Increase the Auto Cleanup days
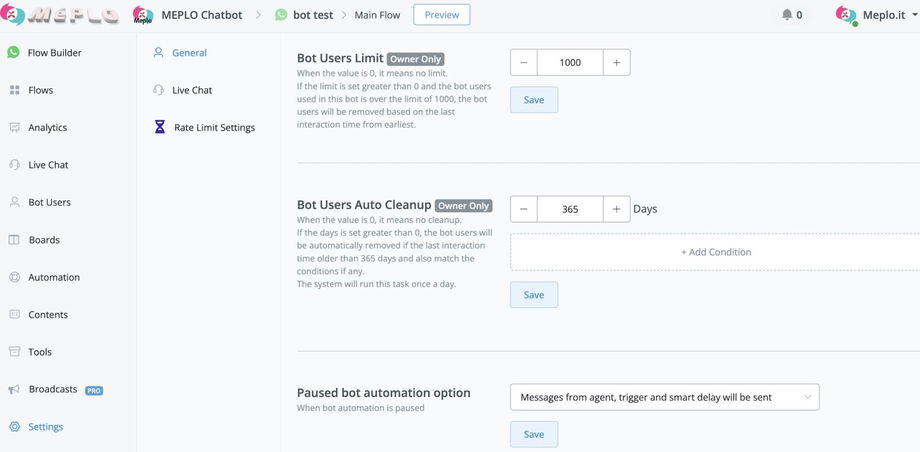Image resolution: width=920 pixels, height=452 pixels. pos(616,209)
